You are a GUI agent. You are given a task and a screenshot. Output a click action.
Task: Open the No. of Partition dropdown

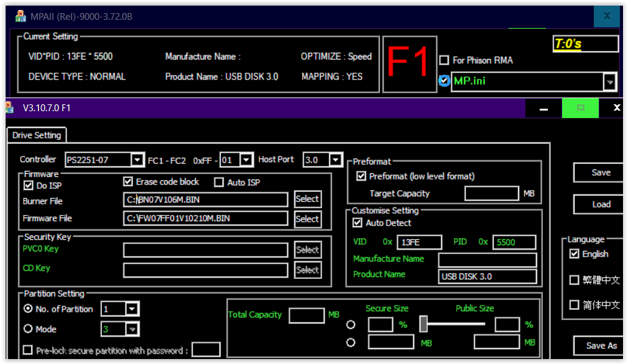coord(132,309)
